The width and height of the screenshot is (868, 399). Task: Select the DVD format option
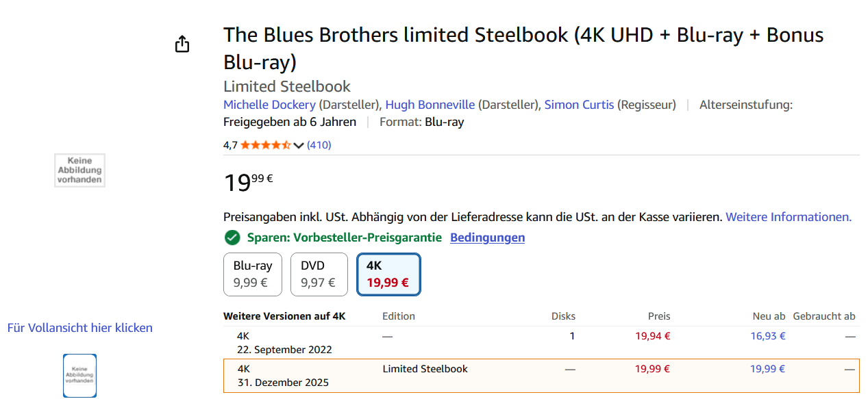click(x=319, y=274)
